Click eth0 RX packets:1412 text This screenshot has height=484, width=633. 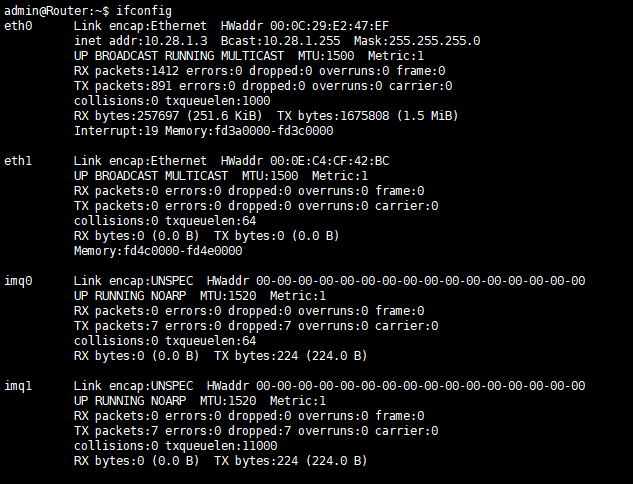[126, 71]
